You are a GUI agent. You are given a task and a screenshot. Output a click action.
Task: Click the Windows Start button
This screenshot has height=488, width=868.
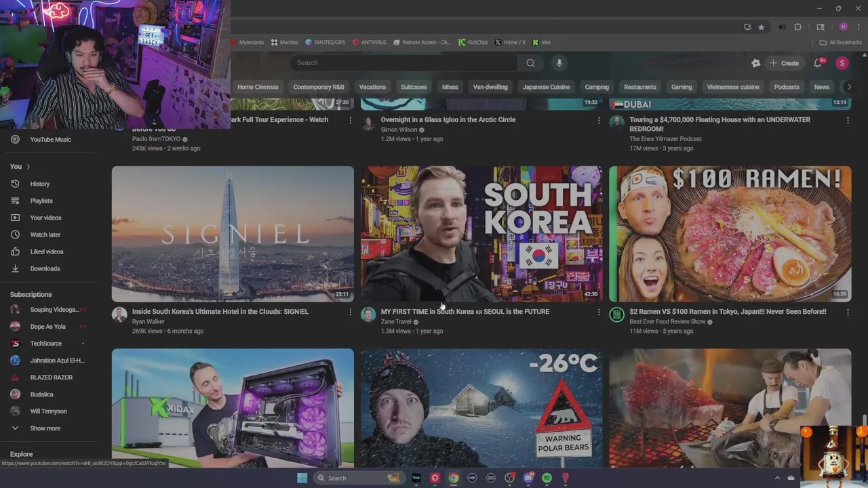click(302, 478)
